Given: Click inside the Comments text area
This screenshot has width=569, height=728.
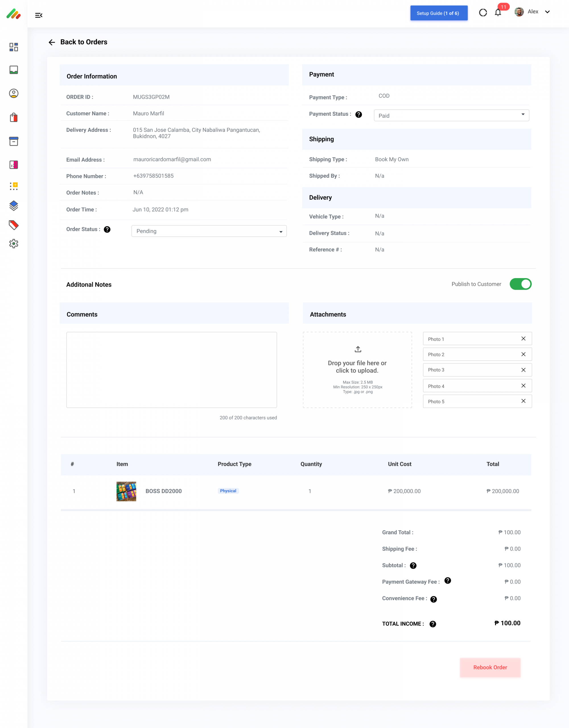Looking at the screenshot, I should tap(172, 369).
